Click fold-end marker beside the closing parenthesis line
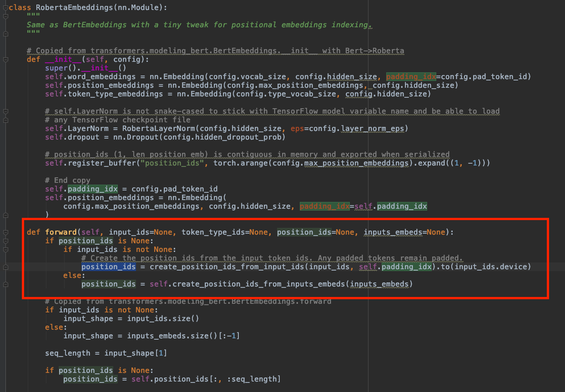 click(5, 215)
